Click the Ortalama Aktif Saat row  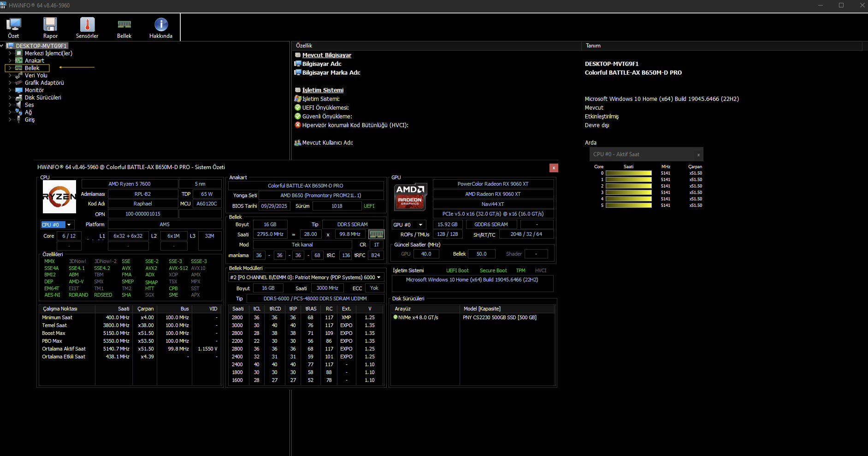[x=130, y=349]
